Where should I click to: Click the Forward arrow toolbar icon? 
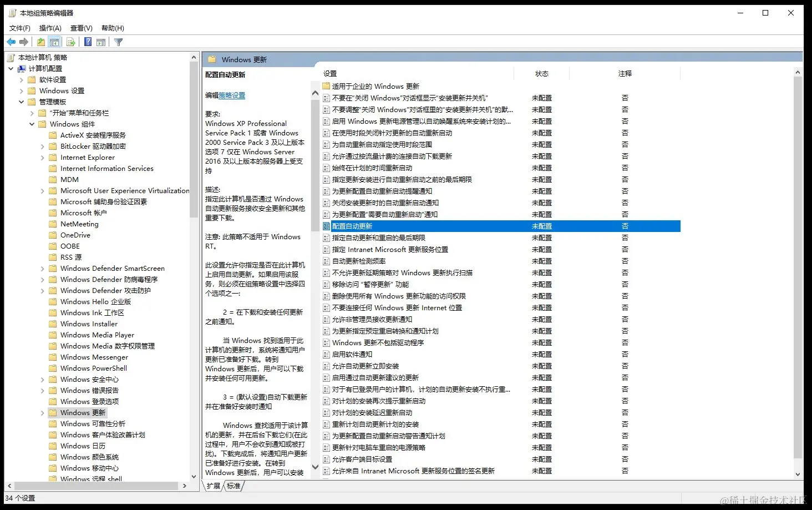click(x=24, y=42)
